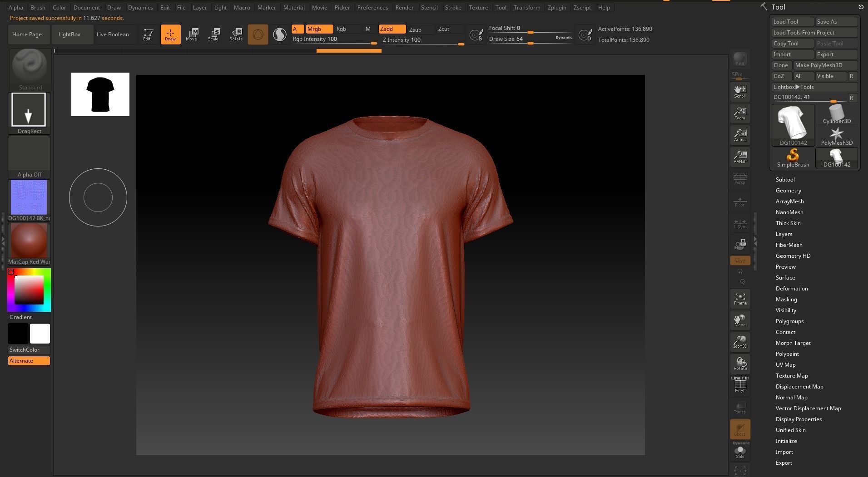The width and height of the screenshot is (868, 477).
Task: Activate the Edit mode icon
Action: (x=147, y=34)
